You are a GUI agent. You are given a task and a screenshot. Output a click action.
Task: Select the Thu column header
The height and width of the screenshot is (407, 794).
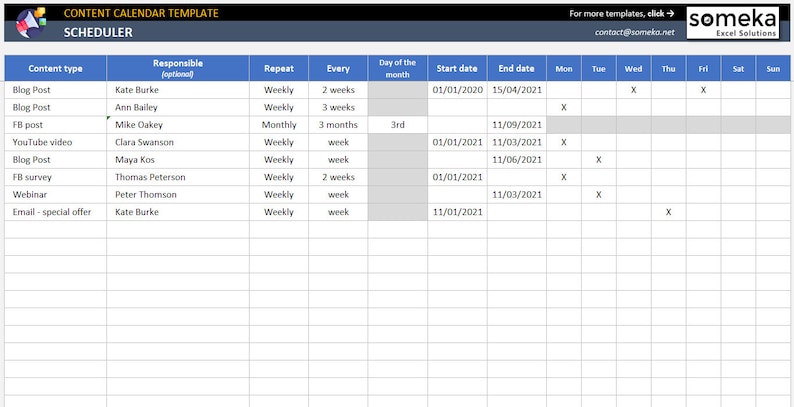click(668, 68)
